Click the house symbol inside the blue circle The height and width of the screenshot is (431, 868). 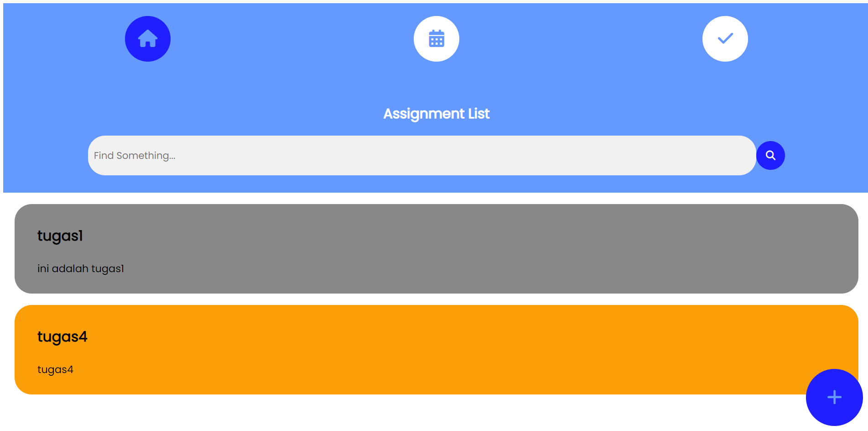[147, 39]
